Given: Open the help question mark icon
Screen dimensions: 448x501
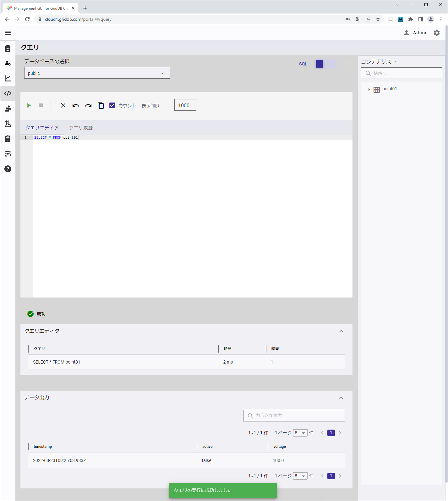Looking at the screenshot, I should pyautogui.click(x=8, y=169).
